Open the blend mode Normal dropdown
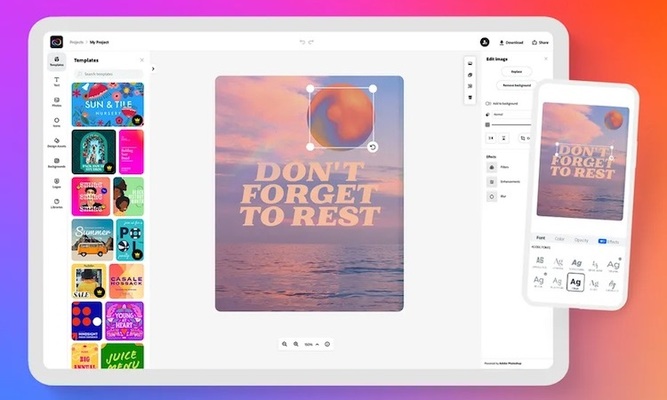 click(512, 114)
